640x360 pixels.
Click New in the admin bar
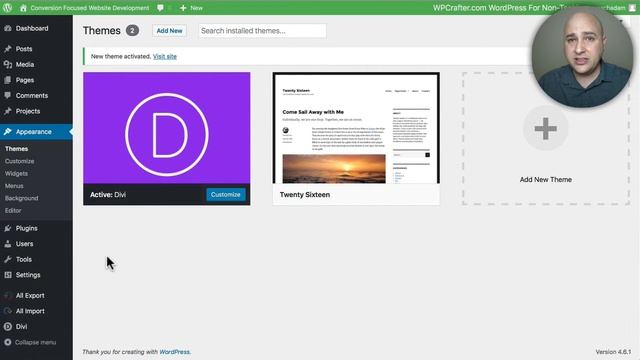(x=196, y=8)
